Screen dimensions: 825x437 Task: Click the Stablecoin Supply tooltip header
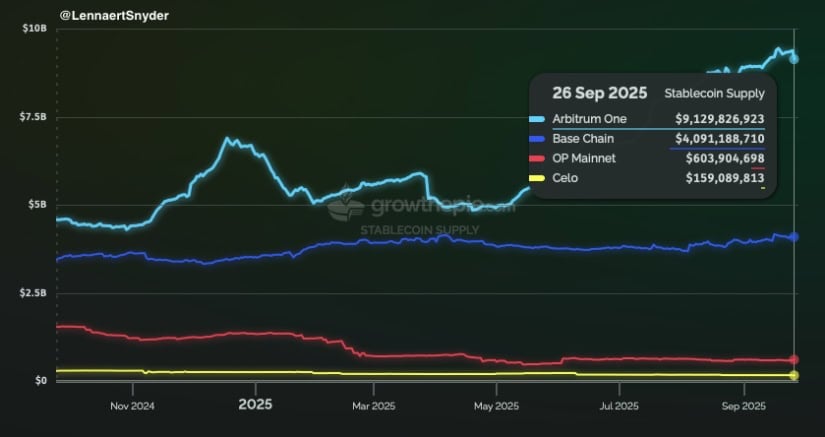(714, 93)
